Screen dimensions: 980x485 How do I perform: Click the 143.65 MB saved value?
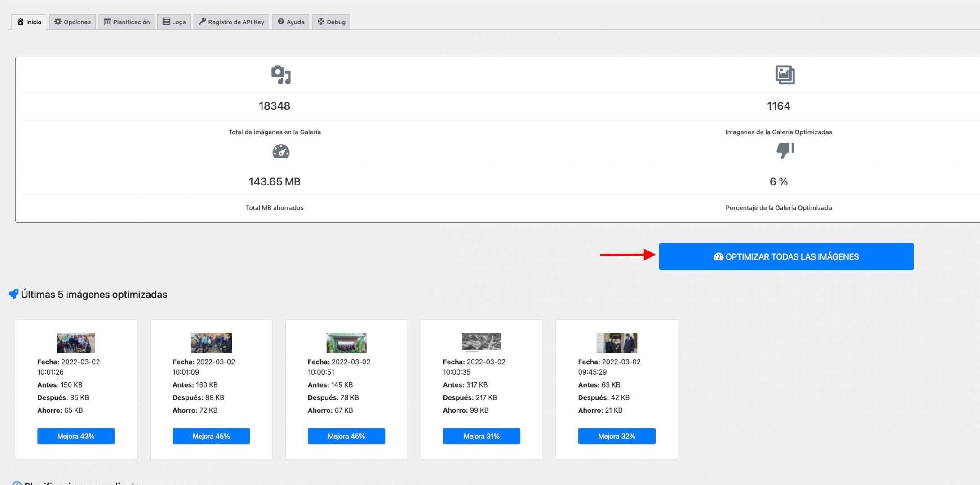coord(275,182)
